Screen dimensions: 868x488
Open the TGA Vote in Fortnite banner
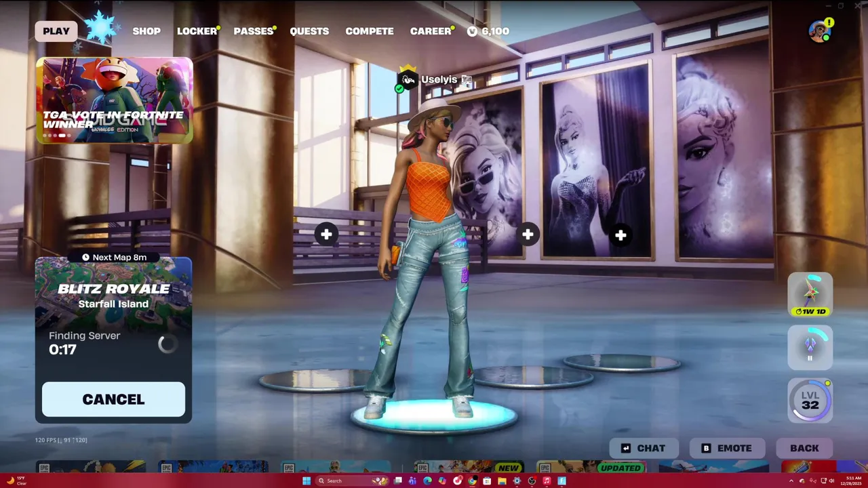[x=114, y=100]
